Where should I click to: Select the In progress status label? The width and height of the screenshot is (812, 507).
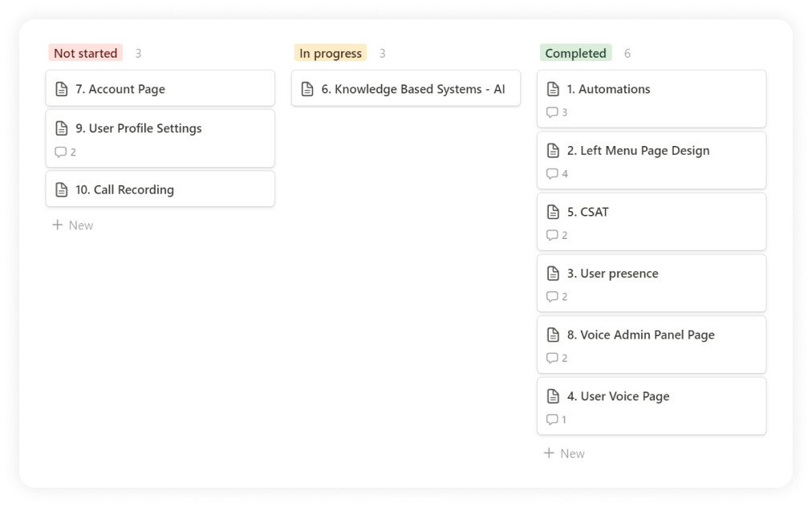click(331, 53)
